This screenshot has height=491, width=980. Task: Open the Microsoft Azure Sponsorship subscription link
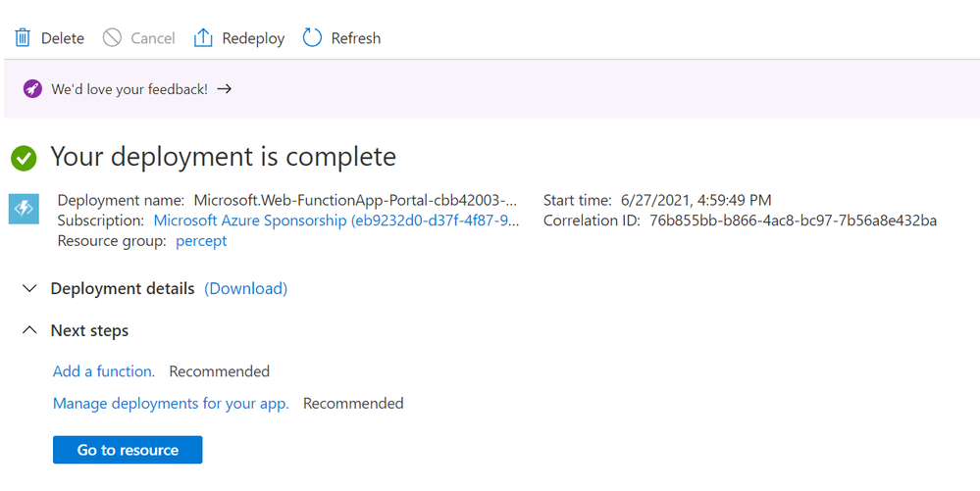point(336,221)
